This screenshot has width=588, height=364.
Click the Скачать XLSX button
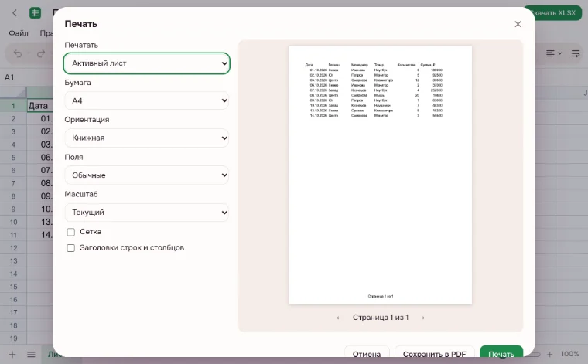pos(552,13)
